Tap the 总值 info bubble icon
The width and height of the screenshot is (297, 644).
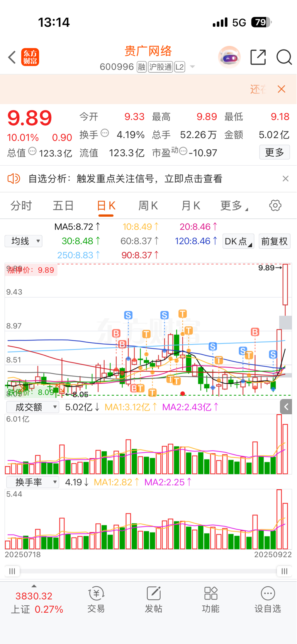click(x=32, y=151)
